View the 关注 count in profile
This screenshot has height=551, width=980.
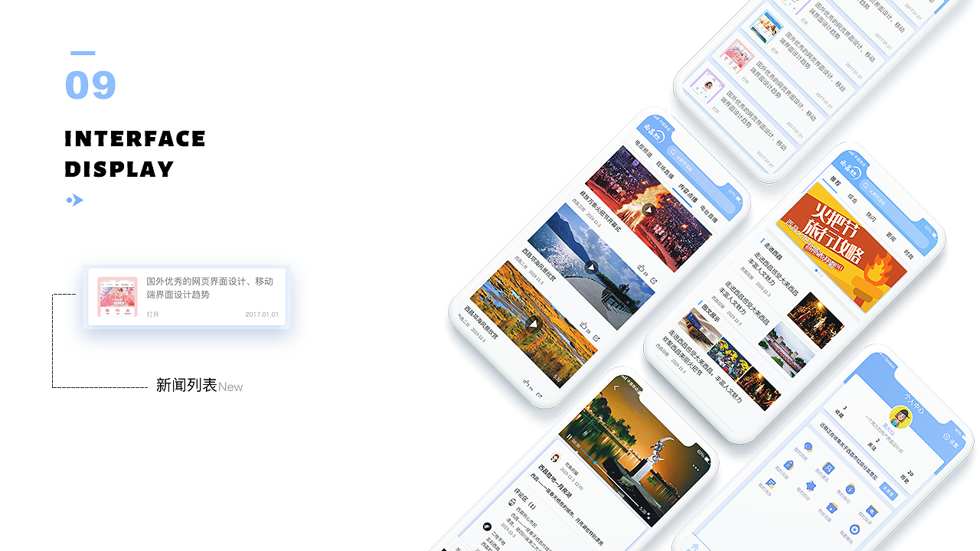pos(874,445)
